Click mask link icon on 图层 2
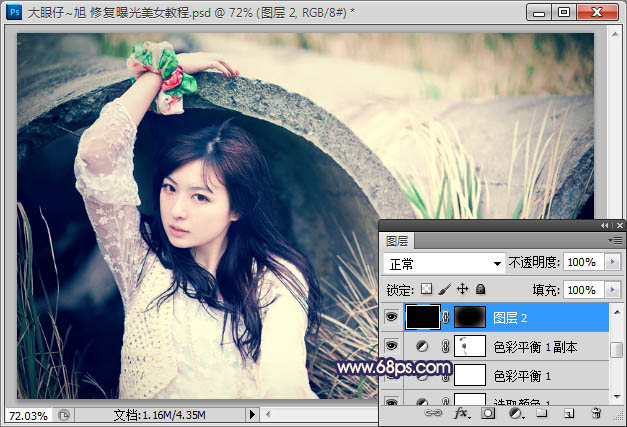The width and height of the screenshot is (627, 427). click(446, 318)
